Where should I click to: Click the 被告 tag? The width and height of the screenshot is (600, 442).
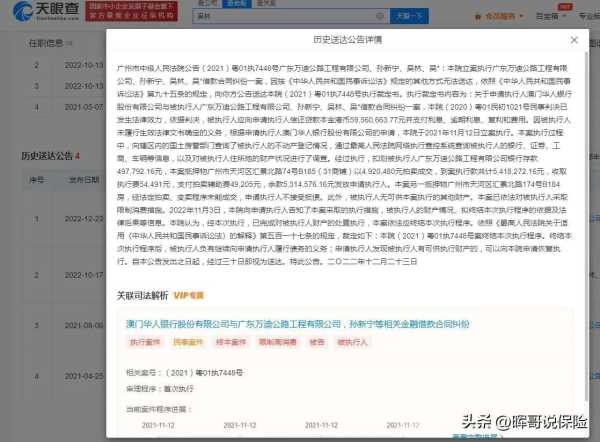coord(317,342)
